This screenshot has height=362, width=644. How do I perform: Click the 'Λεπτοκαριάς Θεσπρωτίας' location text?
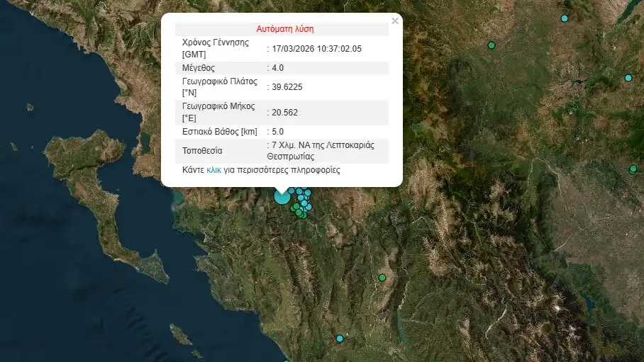point(319,151)
